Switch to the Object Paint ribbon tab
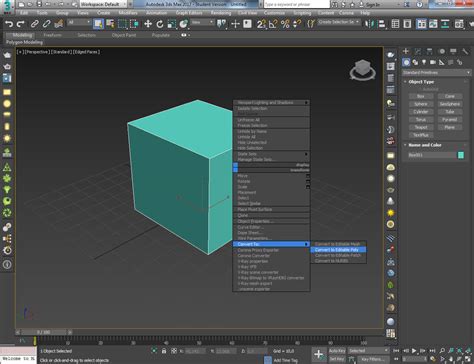Image resolution: width=474 pixels, height=364 pixels. (x=124, y=35)
